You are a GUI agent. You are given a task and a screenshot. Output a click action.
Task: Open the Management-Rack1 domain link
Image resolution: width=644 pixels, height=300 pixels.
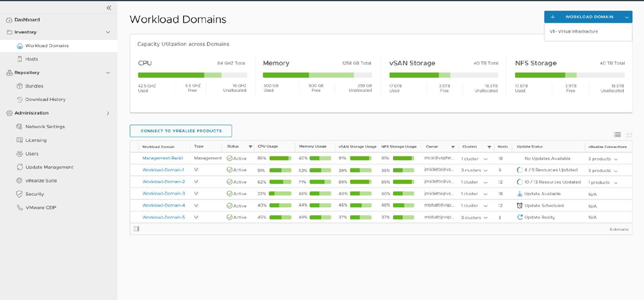pyautogui.click(x=162, y=158)
